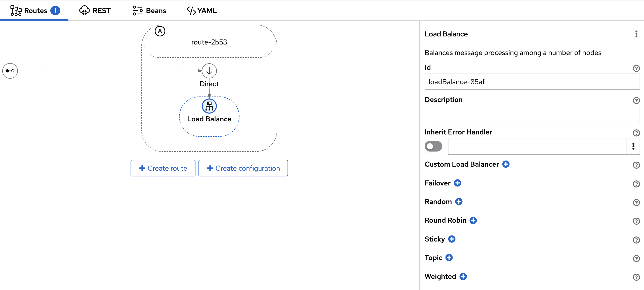This screenshot has width=644, height=290.
Task: Click the Create route button
Action: tap(163, 168)
